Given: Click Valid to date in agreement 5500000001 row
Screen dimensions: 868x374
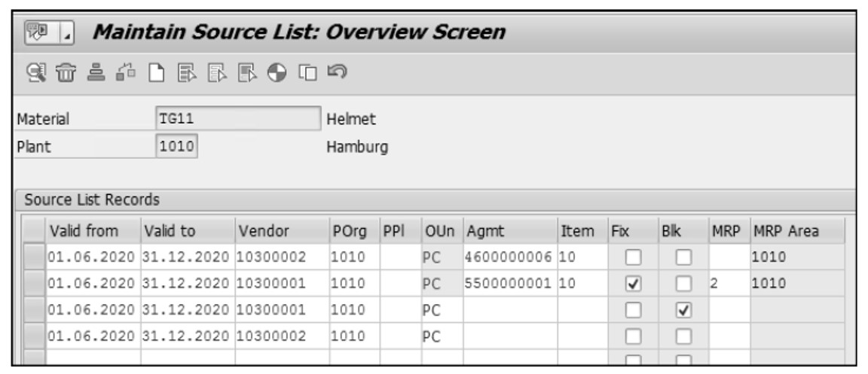Looking at the screenshot, I should 188,284.
